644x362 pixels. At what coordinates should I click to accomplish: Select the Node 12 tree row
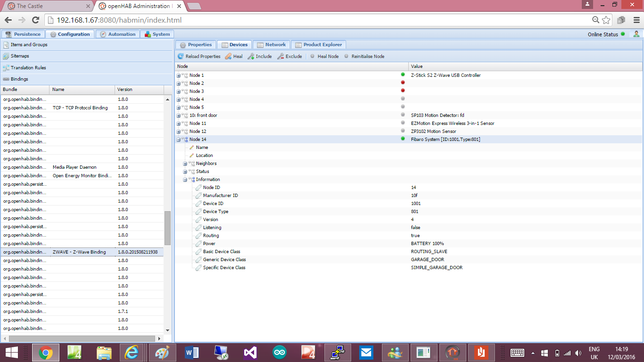(x=408, y=132)
